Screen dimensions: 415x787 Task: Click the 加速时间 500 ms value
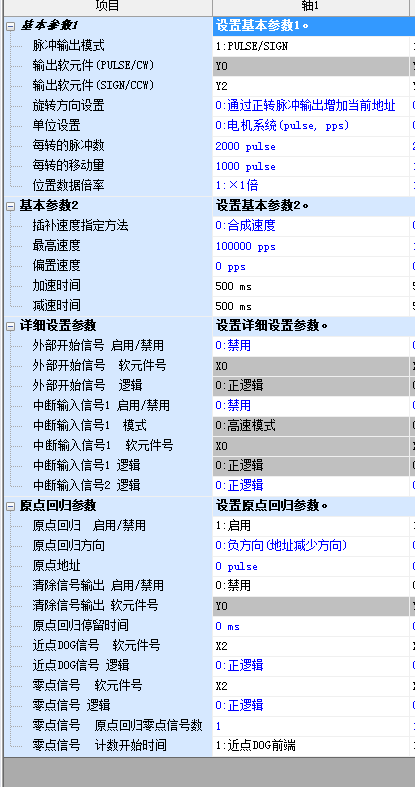click(311, 286)
